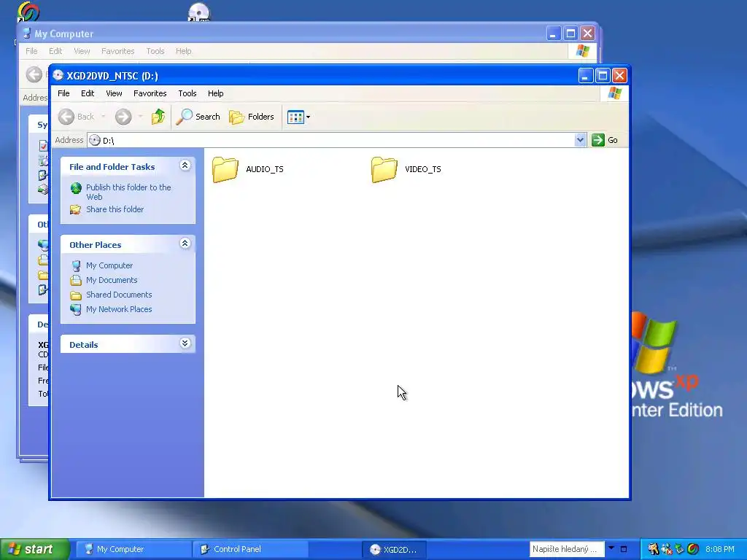
Task: Expand the Address bar dropdown
Action: tap(580, 140)
